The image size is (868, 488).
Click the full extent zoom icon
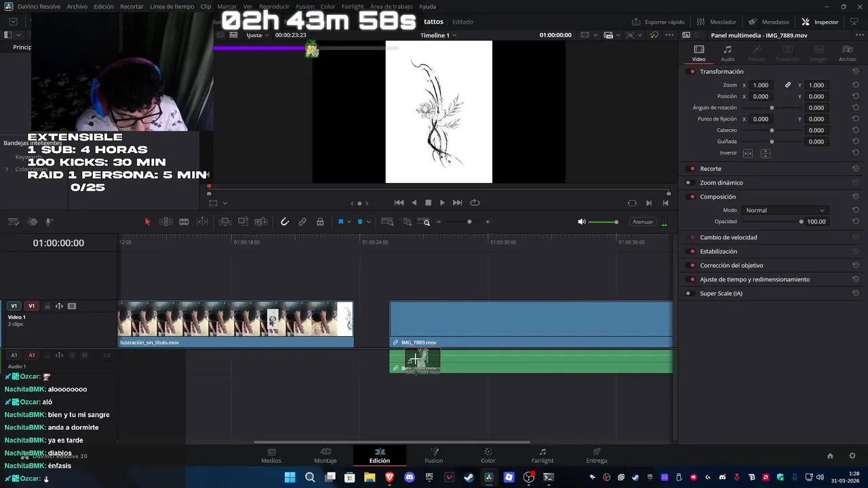(x=387, y=222)
